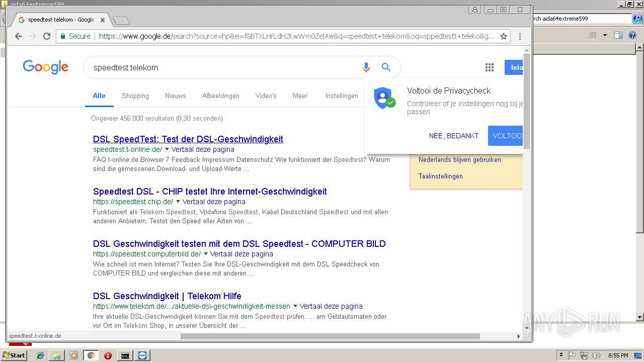Click the network icon in system tray
Screen dimensions: 644x362
[584, 355]
